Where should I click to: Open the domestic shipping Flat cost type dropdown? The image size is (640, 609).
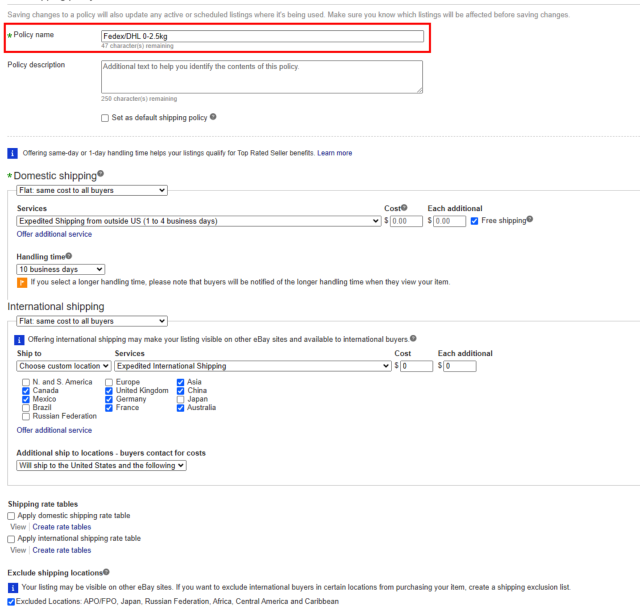(92, 190)
